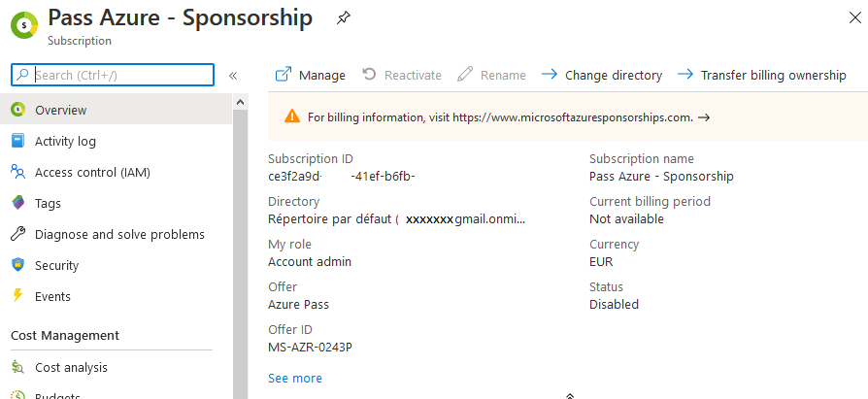The width and height of the screenshot is (868, 399).
Task: Collapse the left menu with double chevron
Action: tap(233, 76)
